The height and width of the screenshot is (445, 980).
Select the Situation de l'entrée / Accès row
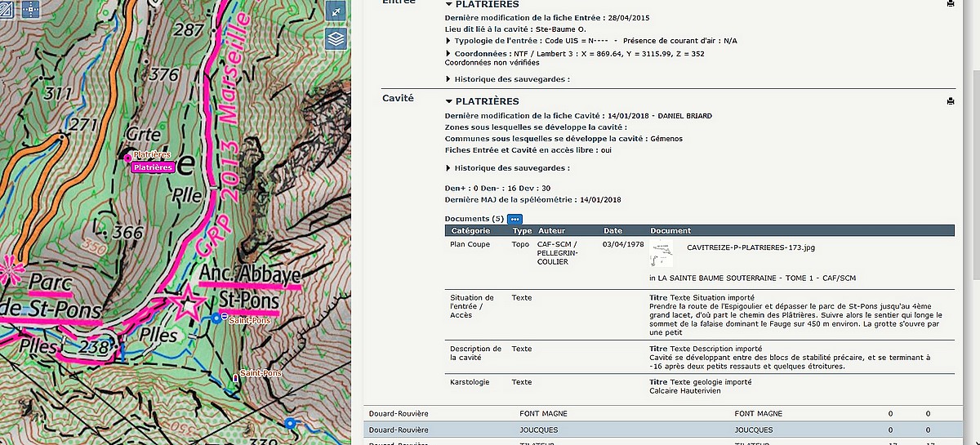[x=699, y=316]
